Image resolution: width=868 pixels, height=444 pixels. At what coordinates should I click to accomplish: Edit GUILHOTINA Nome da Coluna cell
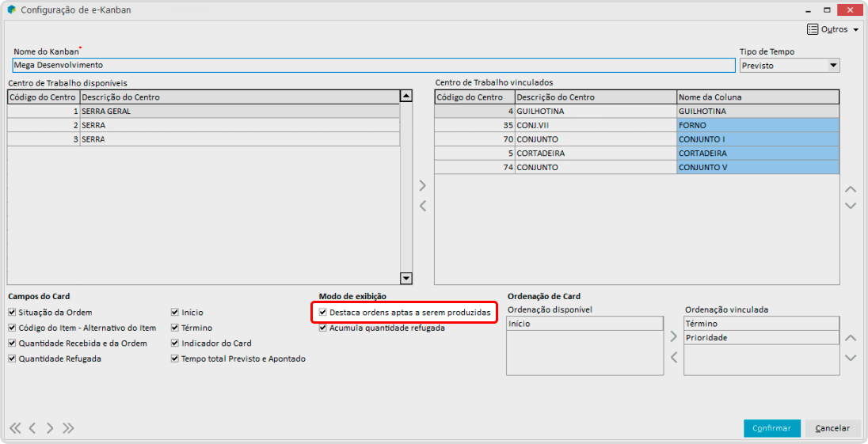click(x=758, y=111)
